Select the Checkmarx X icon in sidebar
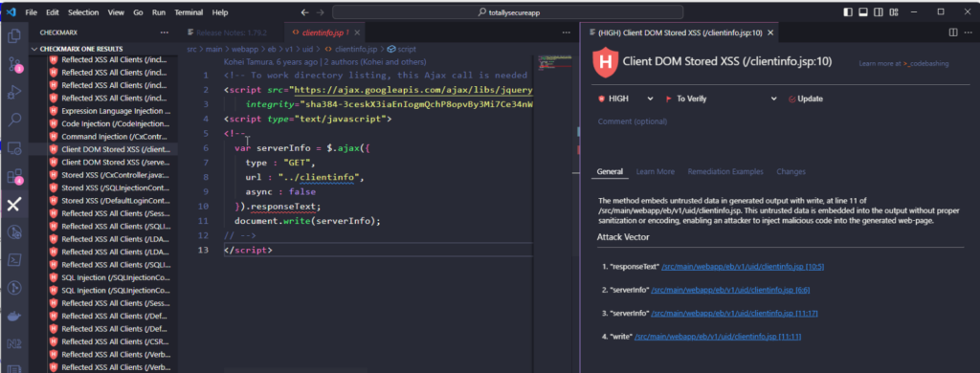The width and height of the screenshot is (980, 373). (13, 205)
